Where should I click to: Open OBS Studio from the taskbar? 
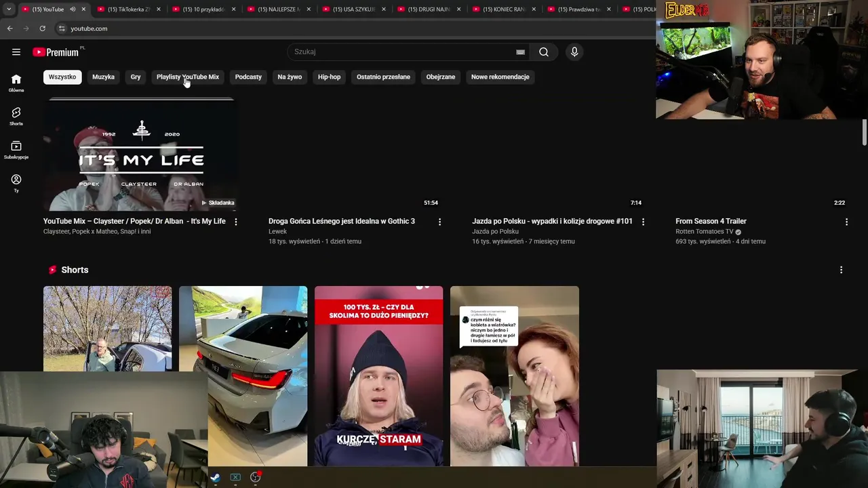pos(256,477)
